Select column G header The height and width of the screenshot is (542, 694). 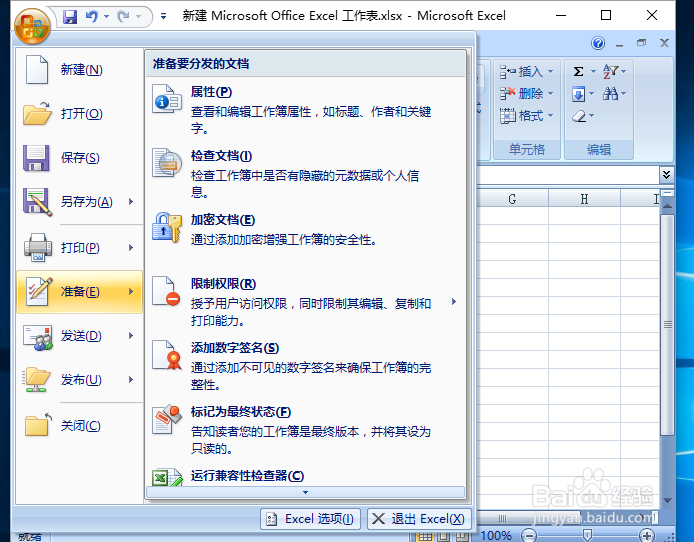point(512,199)
